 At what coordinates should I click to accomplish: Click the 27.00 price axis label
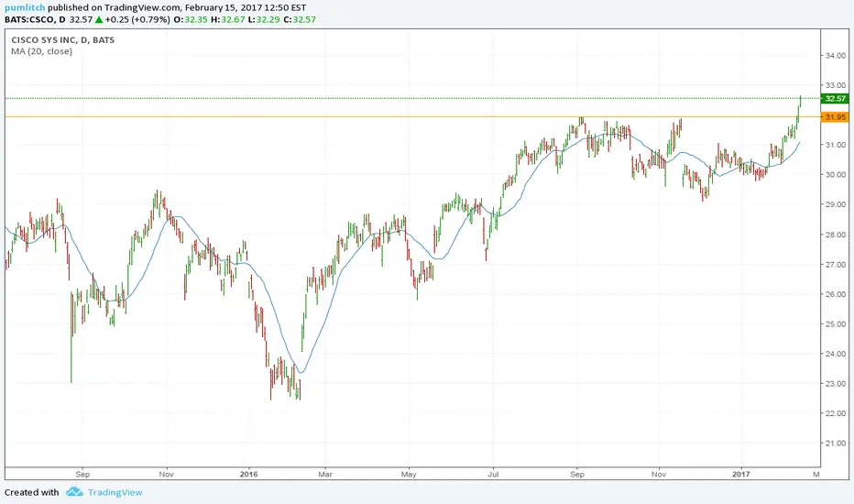(x=836, y=265)
